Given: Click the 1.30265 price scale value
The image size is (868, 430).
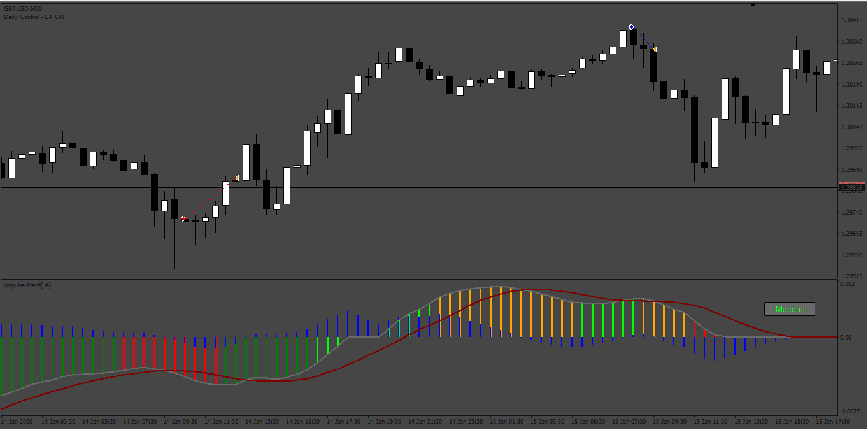Looking at the screenshot, I should [851, 63].
